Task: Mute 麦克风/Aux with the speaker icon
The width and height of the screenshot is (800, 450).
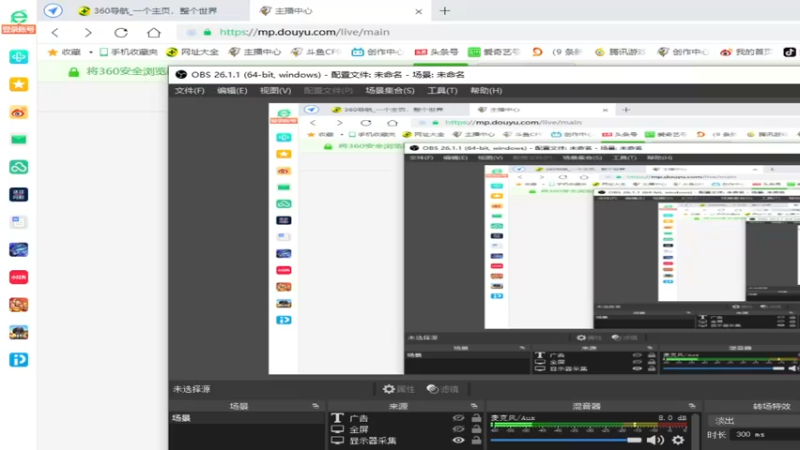Action: point(656,440)
